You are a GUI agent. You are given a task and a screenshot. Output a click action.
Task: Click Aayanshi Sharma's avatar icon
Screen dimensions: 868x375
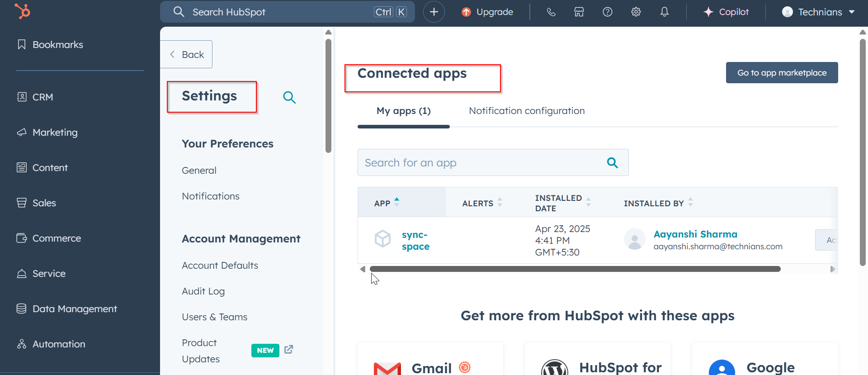click(x=635, y=239)
